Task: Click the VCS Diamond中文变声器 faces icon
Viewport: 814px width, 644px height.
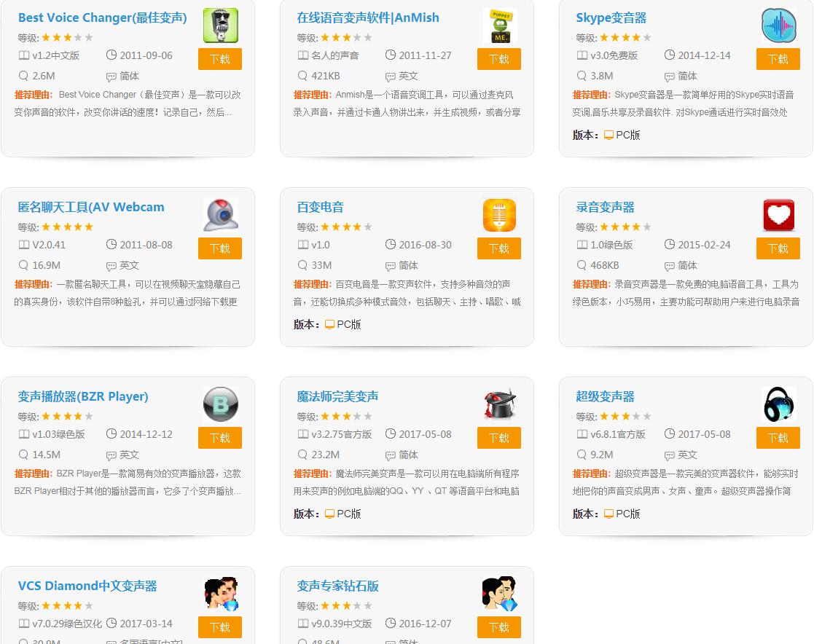Action: click(221, 594)
